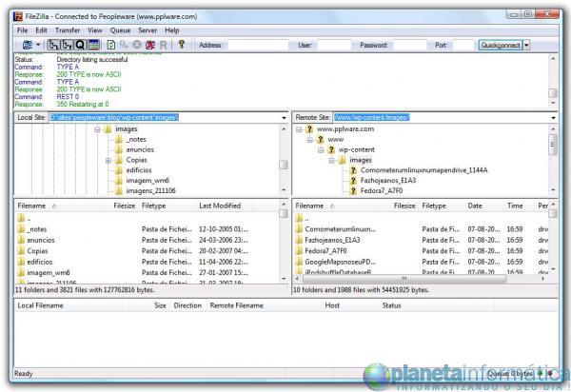
Task: Collapse the www.pplware.com remote tree node
Action: tap(299, 129)
